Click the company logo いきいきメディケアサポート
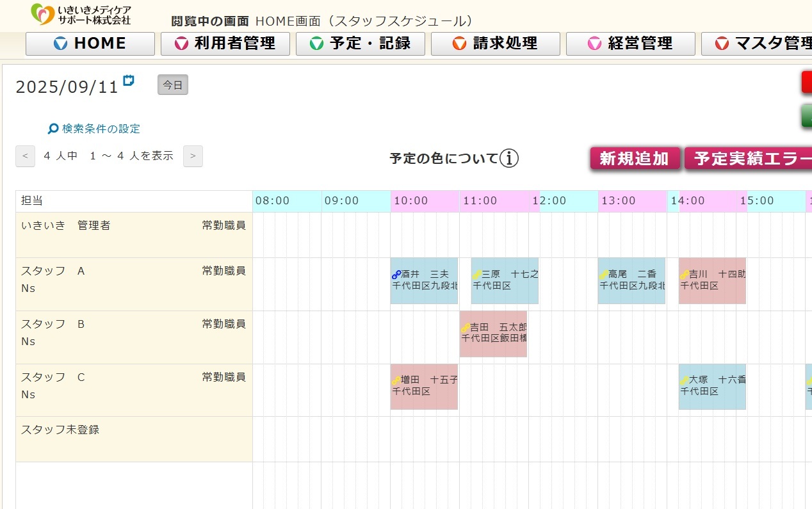Screen dimensions: 812x509 [81, 14]
